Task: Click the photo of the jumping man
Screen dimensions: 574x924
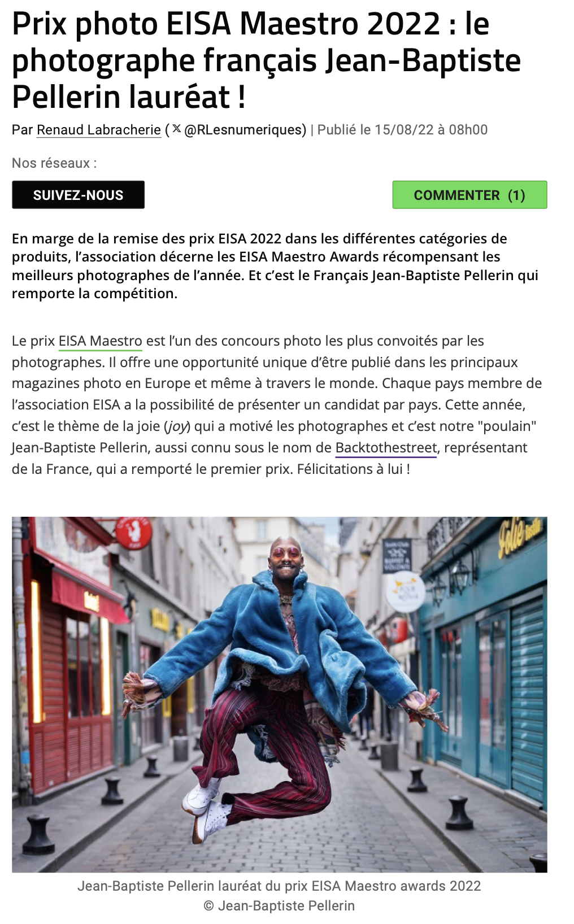Action: (x=279, y=695)
